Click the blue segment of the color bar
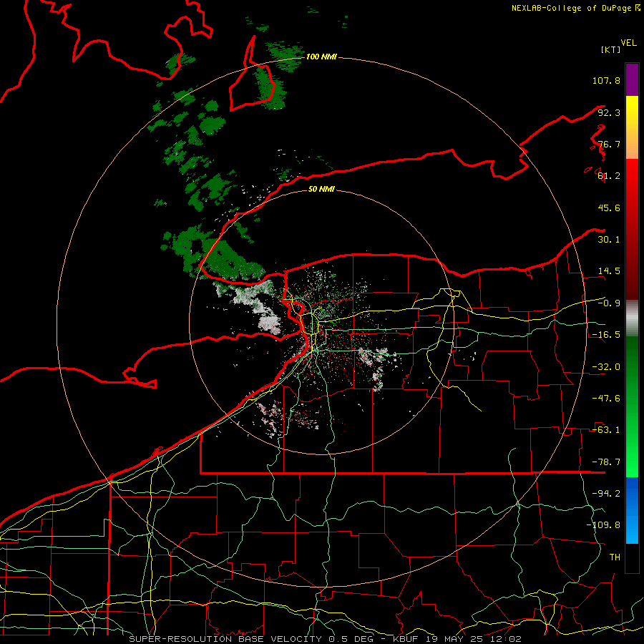Viewport: 644px width, 644px height. click(632, 510)
